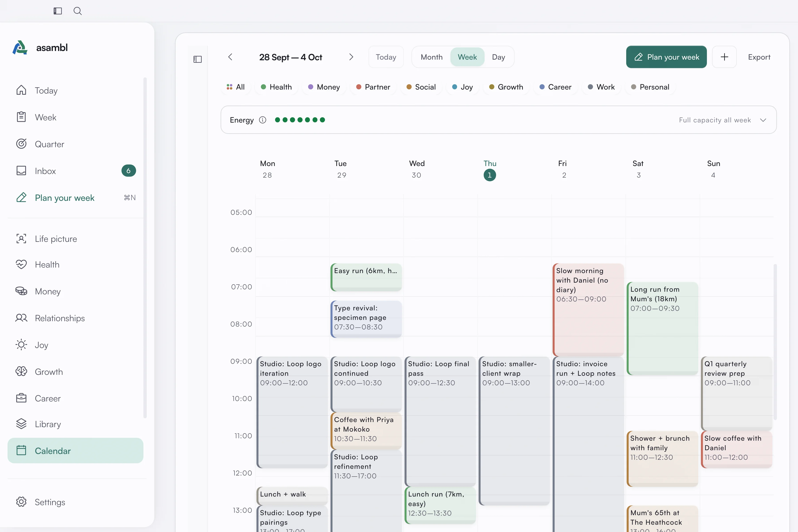Viewport: 798px width, 532px height.
Task: Switch to Day view
Action: pos(498,57)
